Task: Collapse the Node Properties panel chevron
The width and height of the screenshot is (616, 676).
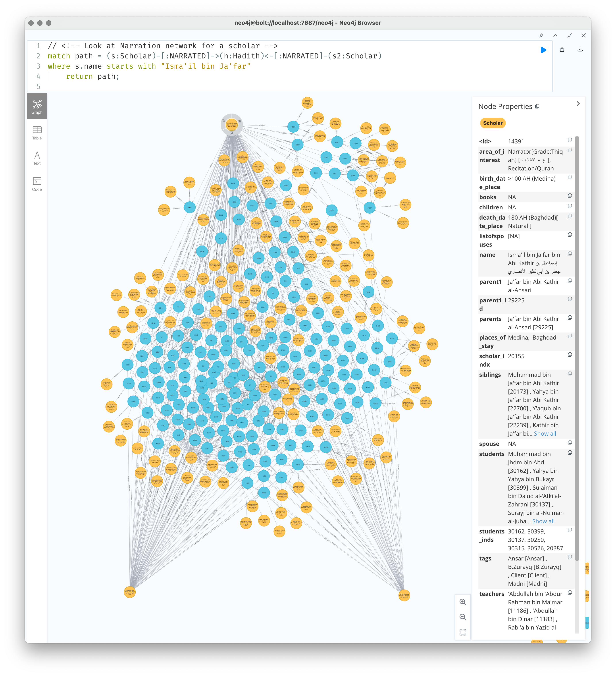Action: click(578, 104)
